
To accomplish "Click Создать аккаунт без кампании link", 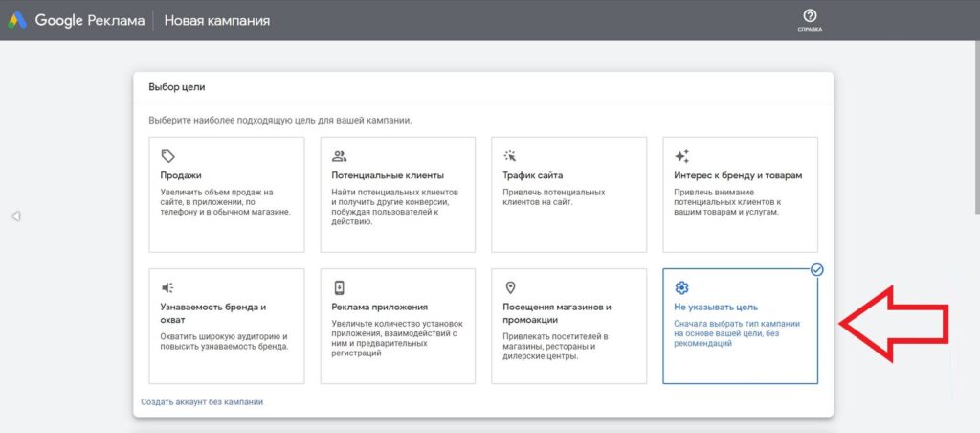I will click(202, 401).
